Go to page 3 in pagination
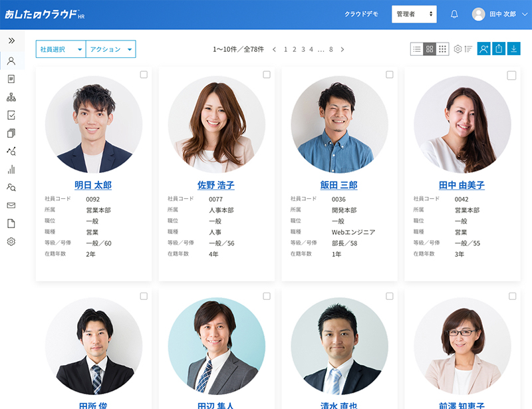 click(303, 49)
